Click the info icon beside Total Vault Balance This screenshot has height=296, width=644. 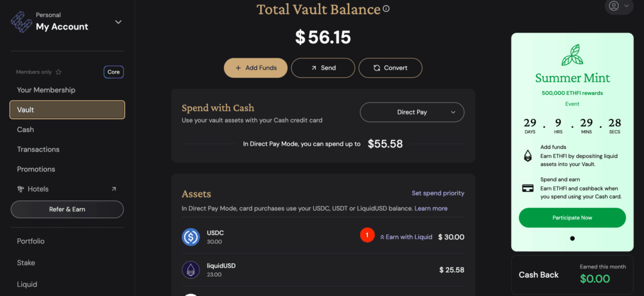coord(386,9)
